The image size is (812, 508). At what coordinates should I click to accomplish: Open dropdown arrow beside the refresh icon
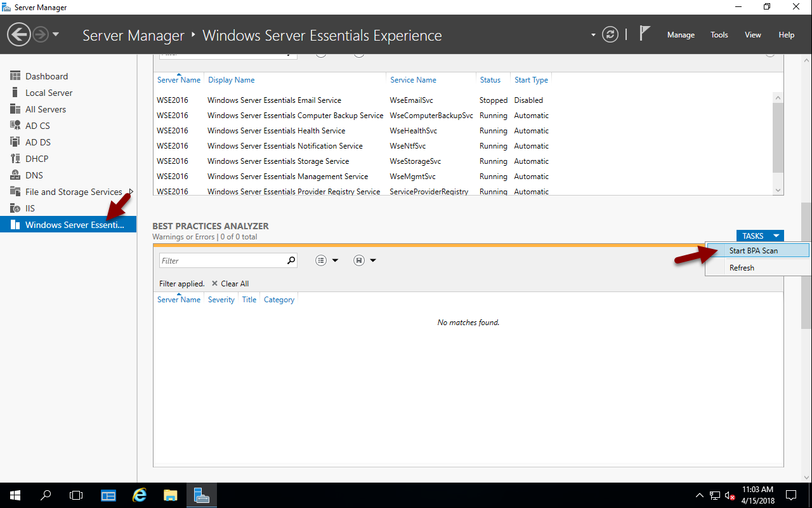point(593,35)
